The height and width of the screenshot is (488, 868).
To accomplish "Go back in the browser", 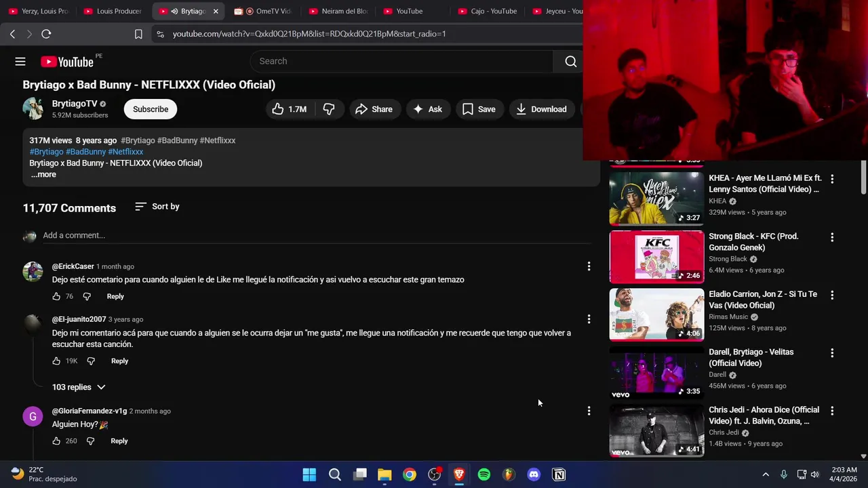I will click(12, 34).
